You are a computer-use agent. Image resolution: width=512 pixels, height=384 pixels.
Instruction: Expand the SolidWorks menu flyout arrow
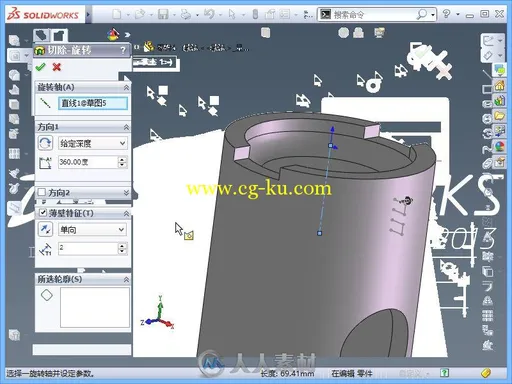point(88,14)
